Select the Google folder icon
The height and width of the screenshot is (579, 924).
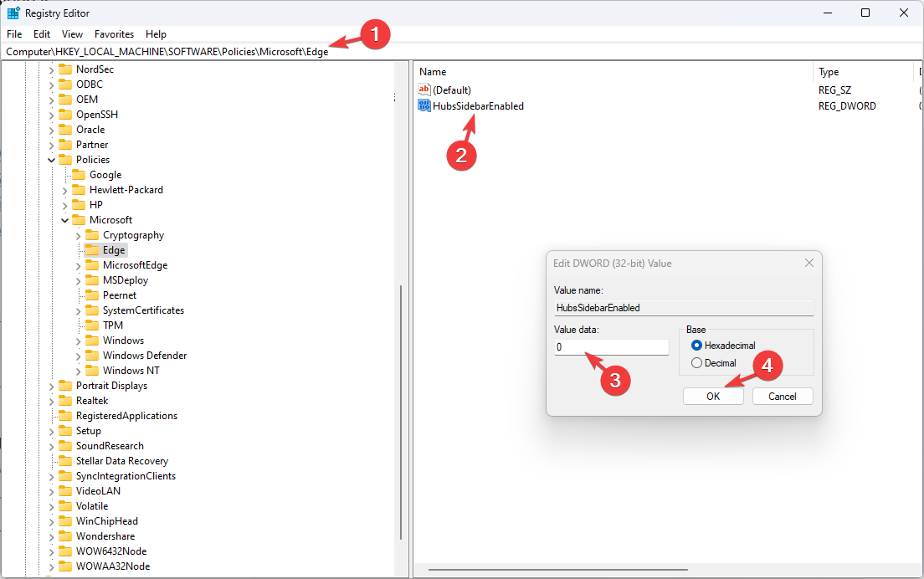pyautogui.click(x=79, y=175)
